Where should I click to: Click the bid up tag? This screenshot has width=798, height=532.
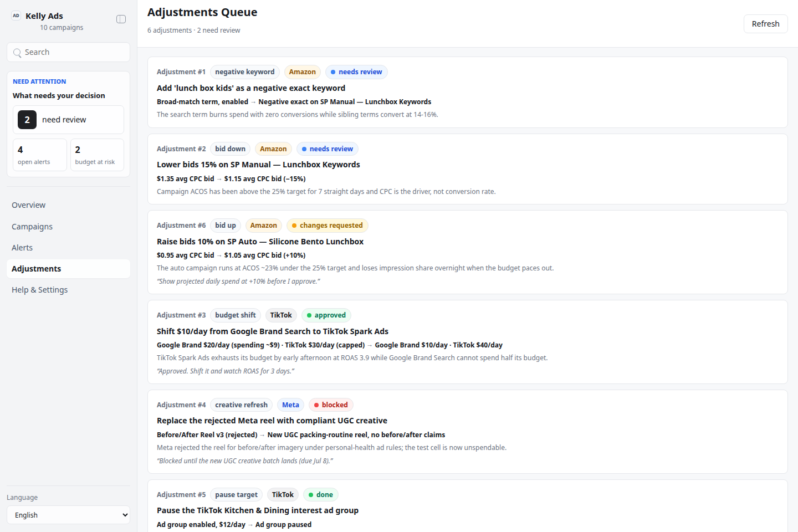click(226, 226)
